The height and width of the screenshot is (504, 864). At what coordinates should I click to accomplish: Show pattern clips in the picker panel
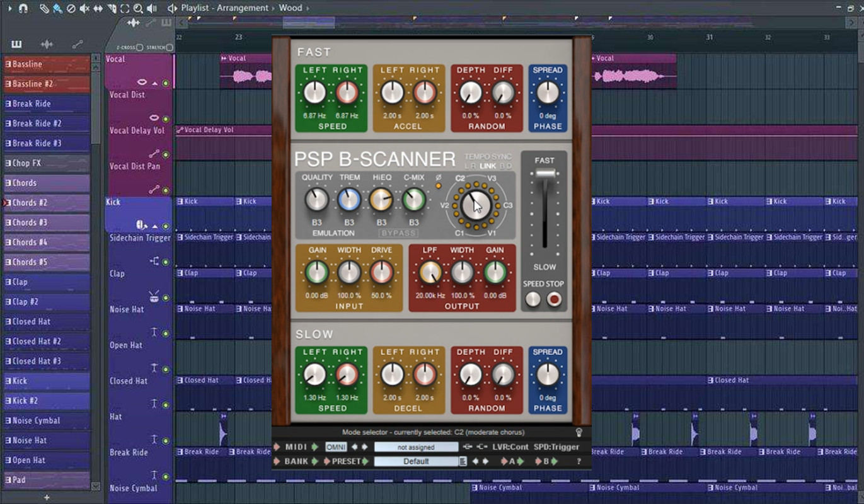[16, 44]
